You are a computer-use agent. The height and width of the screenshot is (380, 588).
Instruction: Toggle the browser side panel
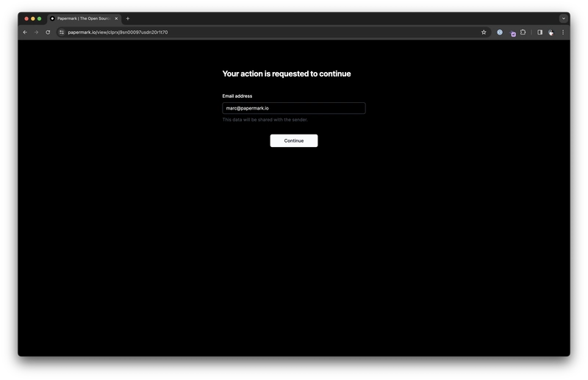tap(539, 32)
